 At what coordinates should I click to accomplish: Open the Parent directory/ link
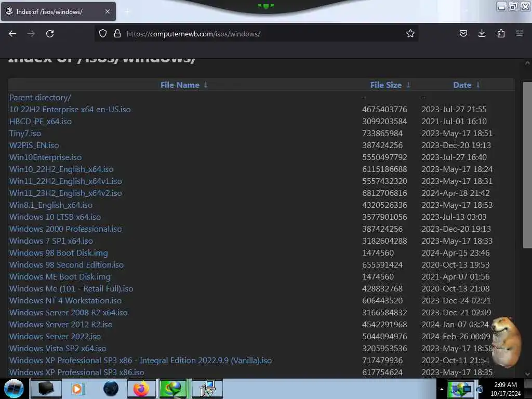click(x=40, y=98)
